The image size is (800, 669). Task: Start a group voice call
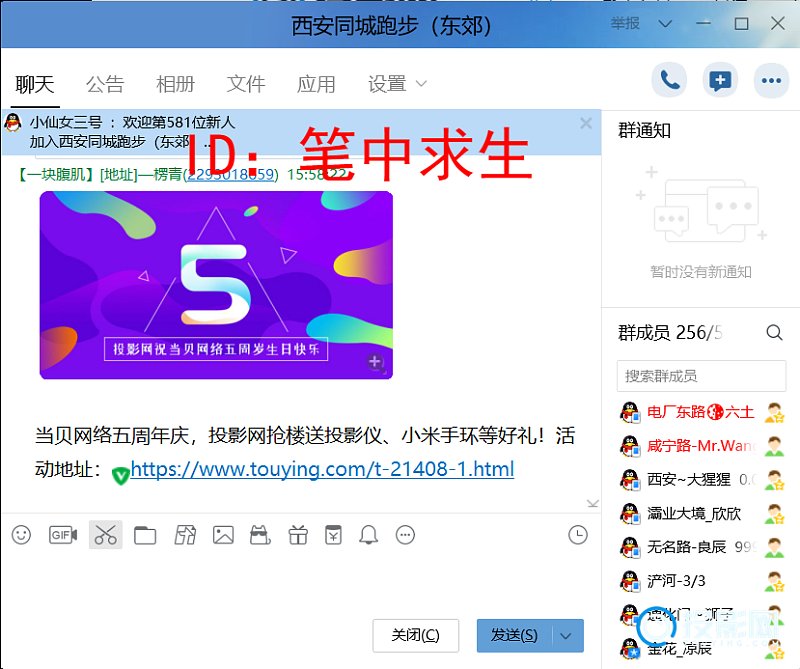(669, 80)
